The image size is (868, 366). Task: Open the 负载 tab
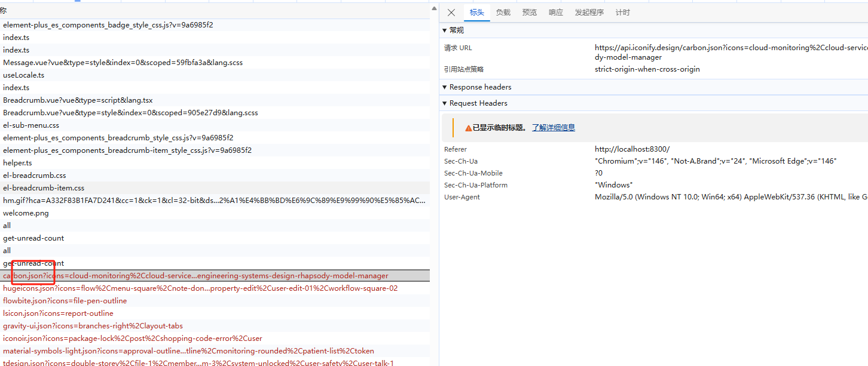click(503, 13)
